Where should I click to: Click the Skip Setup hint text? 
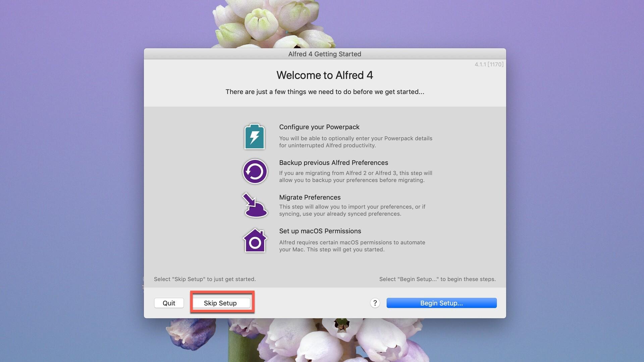[205, 279]
